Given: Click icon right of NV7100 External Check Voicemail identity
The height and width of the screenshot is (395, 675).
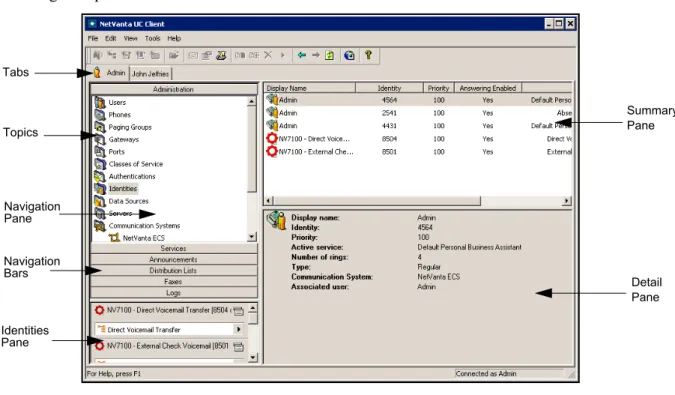Looking at the screenshot, I should pyautogui.click(x=238, y=346).
